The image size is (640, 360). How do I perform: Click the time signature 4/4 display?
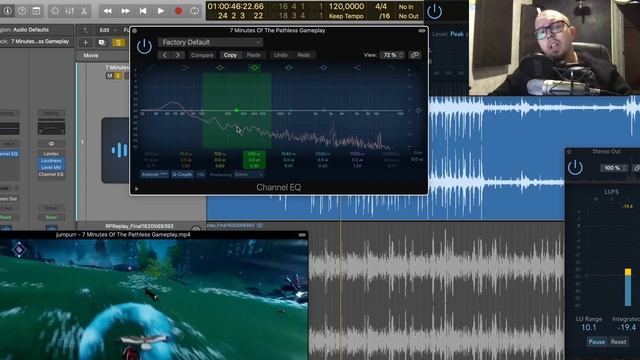click(380, 7)
